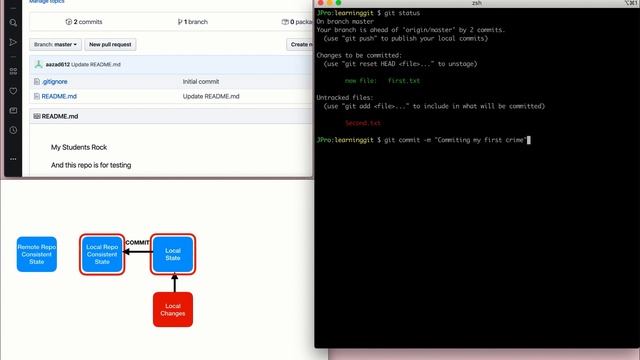Minimize terminal using yellow button

[330, 3]
